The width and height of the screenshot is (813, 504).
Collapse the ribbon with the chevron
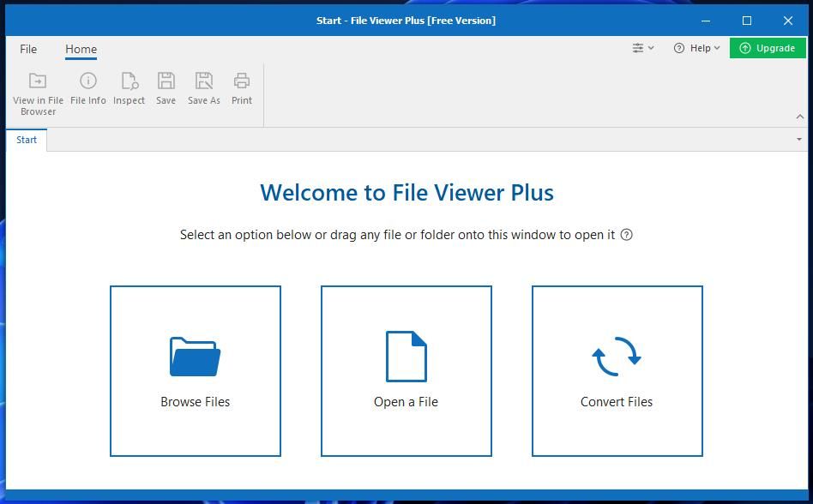click(x=800, y=116)
